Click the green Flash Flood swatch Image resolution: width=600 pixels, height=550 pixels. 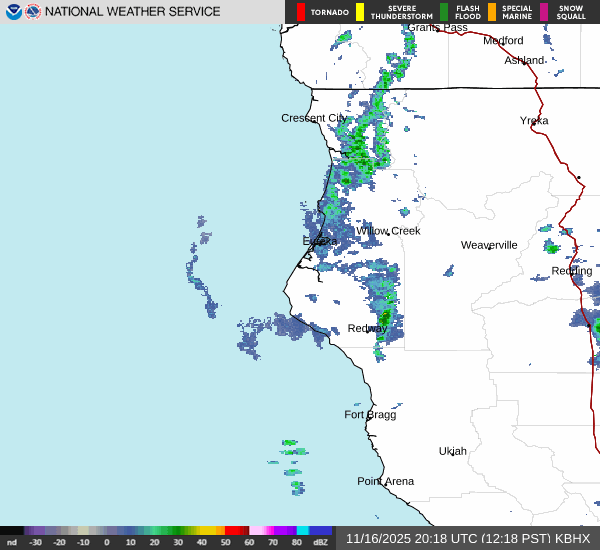tap(444, 12)
